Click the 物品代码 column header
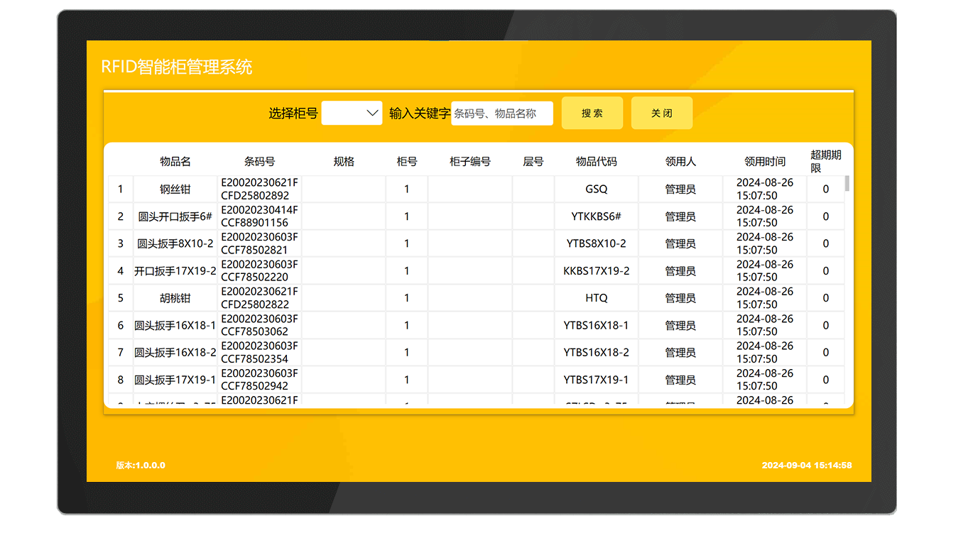The height and width of the screenshot is (560, 973). click(x=596, y=162)
